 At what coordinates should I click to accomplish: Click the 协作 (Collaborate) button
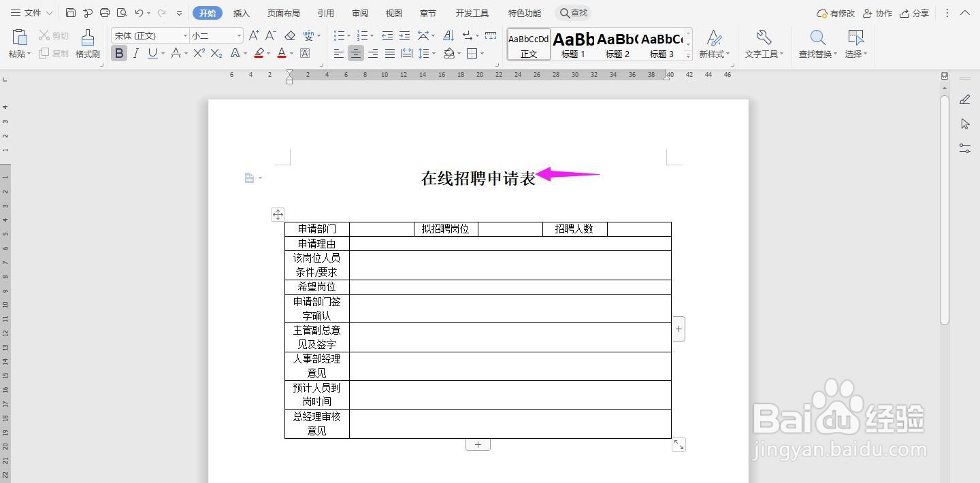coord(877,13)
